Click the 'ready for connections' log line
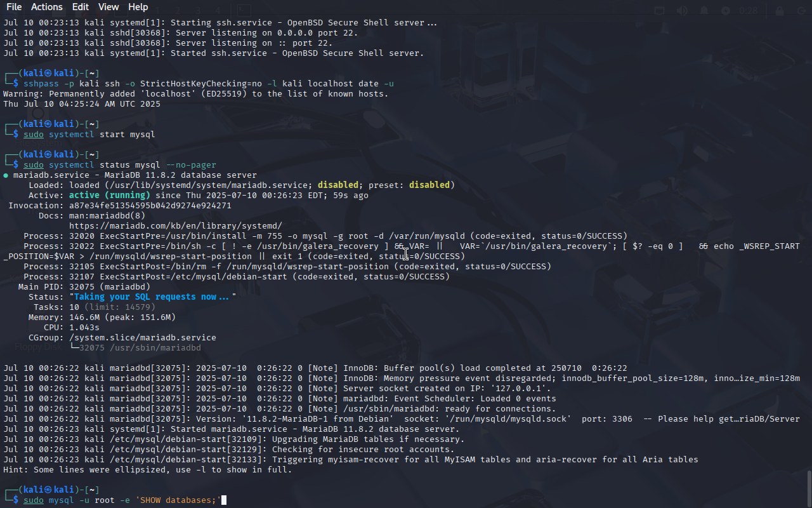 [x=280, y=409]
